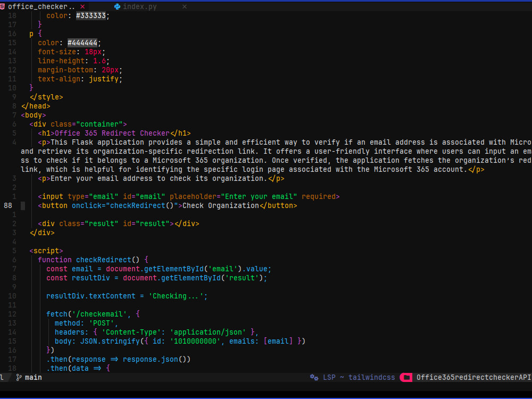Screen dimensions: 532x399
Task: Click the body: JSON.stringify line
Action: coord(180,342)
